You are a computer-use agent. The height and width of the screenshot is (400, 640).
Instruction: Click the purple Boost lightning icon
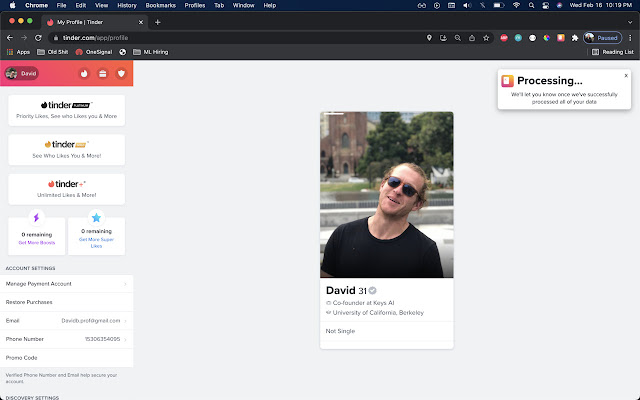[36, 218]
